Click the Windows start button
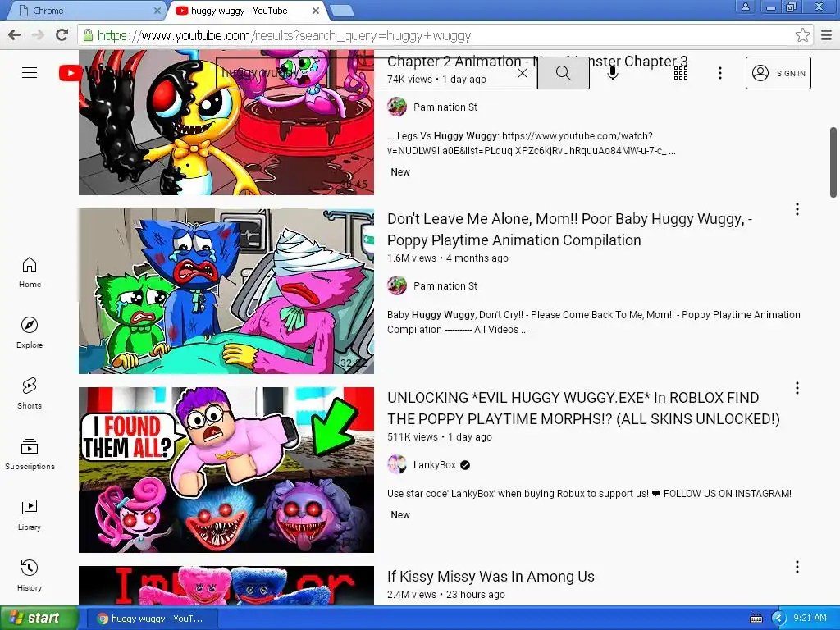The height and width of the screenshot is (630, 840). click(x=39, y=618)
